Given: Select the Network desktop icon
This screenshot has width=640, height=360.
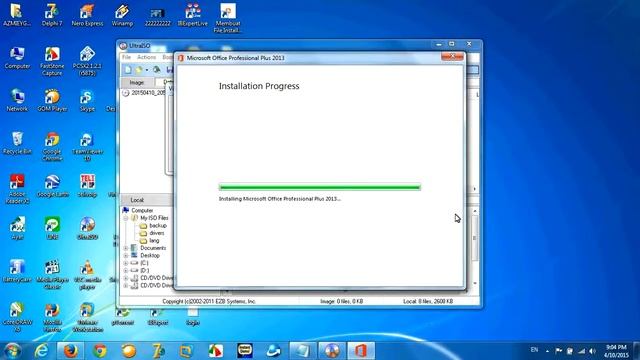Looking at the screenshot, I should (x=17, y=100).
